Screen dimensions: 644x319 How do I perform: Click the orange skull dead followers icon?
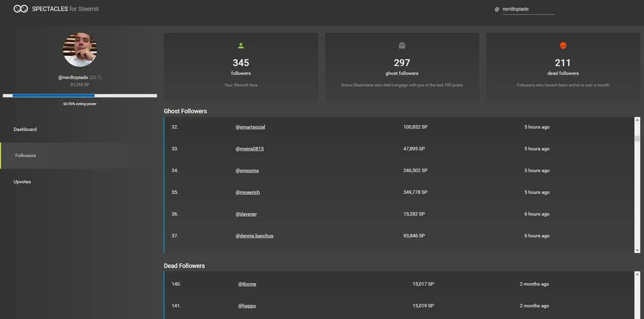563,46
